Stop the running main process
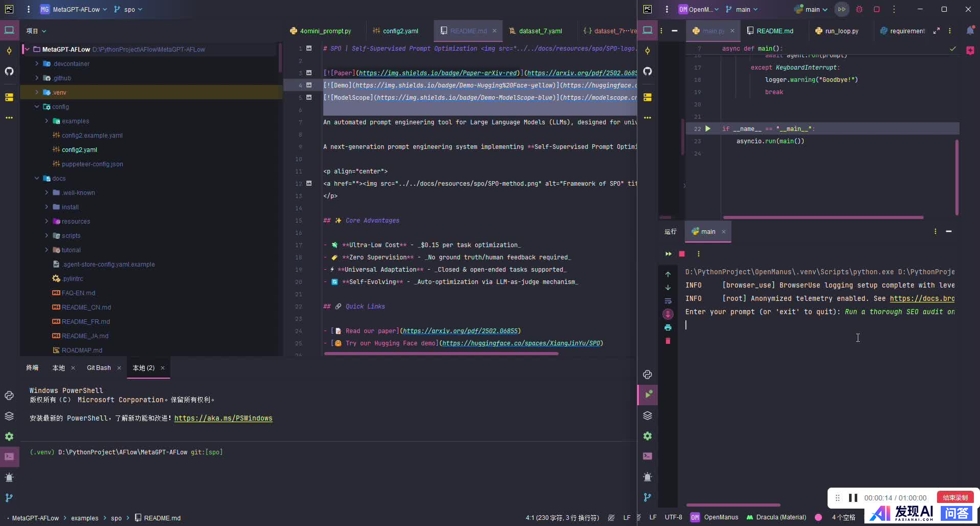The image size is (980, 526). tap(682, 254)
